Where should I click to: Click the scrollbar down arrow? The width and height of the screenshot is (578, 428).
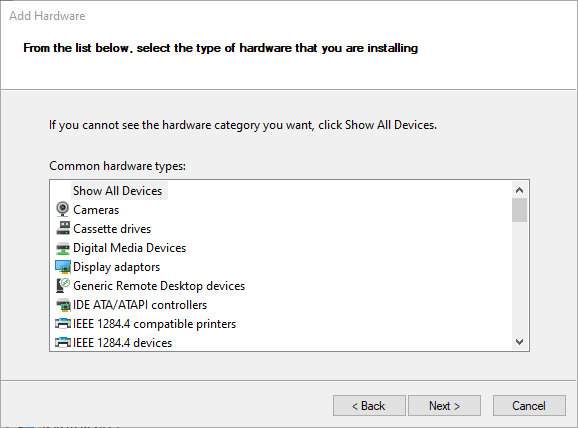click(x=519, y=342)
